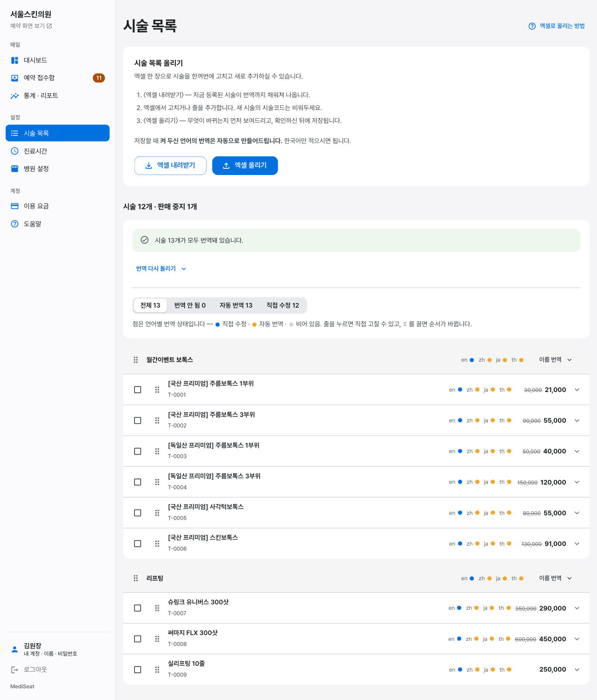This screenshot has height=700, width=597.
Task: Click the 병원 설정 storefront icon
Action: [x=15, y=168]
